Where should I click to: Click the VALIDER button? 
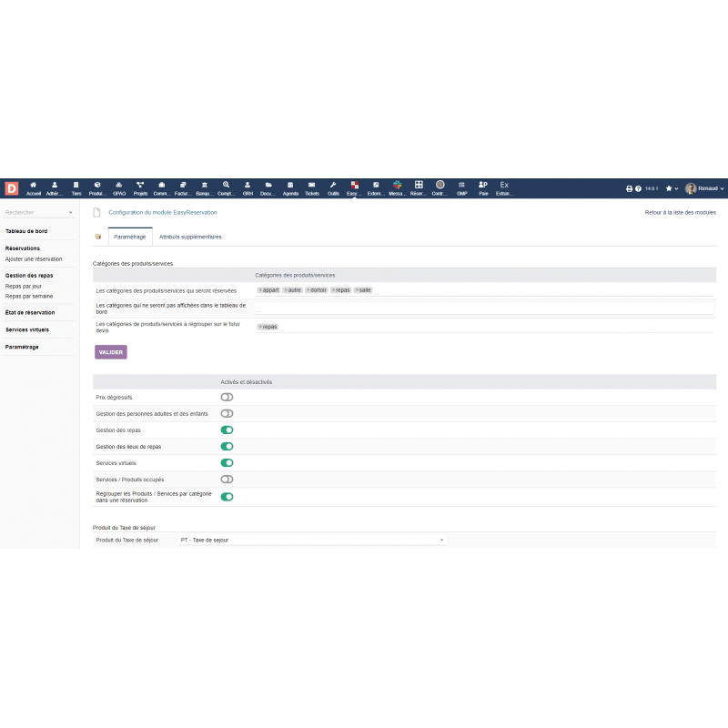tap(111, 351)
